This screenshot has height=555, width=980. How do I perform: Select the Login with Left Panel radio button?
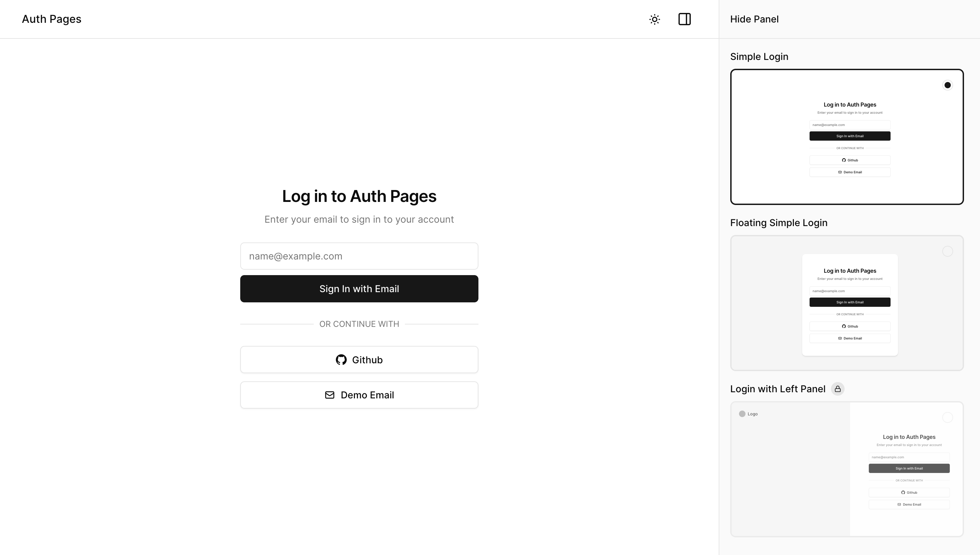pyautogui.click(x=947, y=417)
